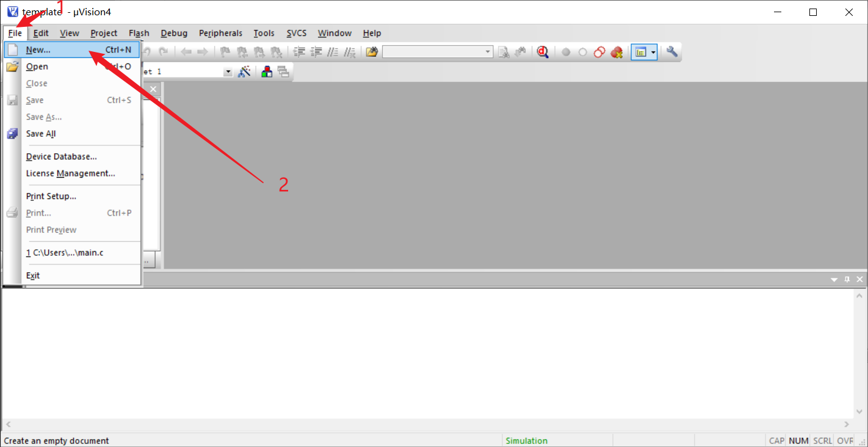Toggle the pin on the bottom output panel
This screenshot has width=868, height=447.
point(847,279)
